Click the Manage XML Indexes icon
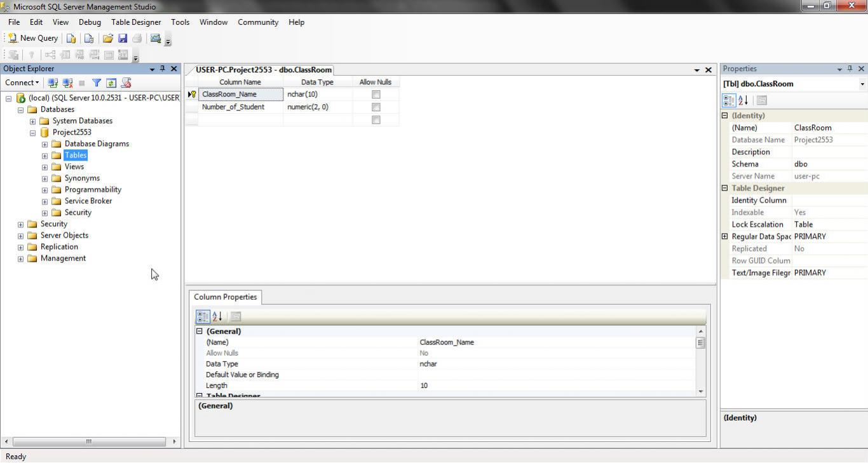This screenshot has height=463, width=868. point(94,55)
